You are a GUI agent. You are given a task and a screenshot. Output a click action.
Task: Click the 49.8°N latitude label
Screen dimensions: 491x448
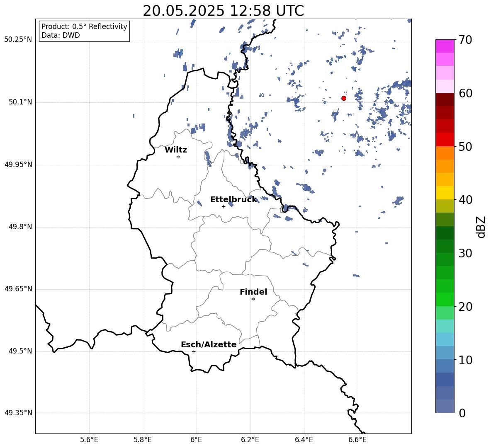coord(20,227)
